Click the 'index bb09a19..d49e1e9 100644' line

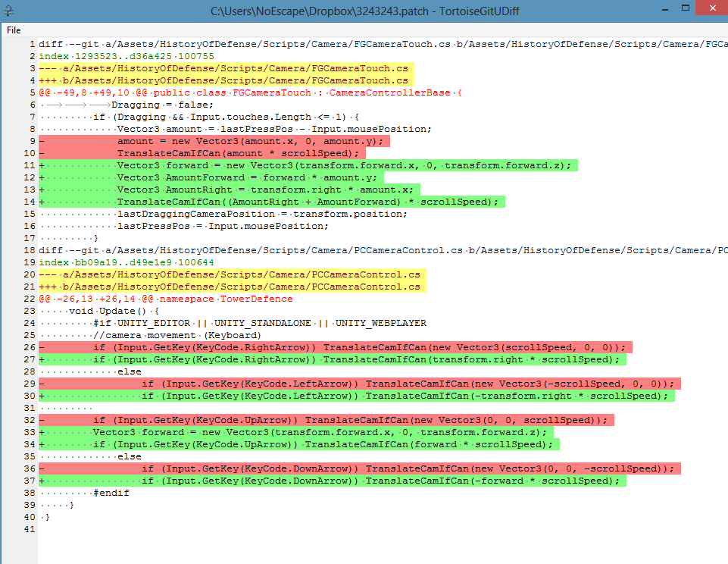tap(127, 262)
